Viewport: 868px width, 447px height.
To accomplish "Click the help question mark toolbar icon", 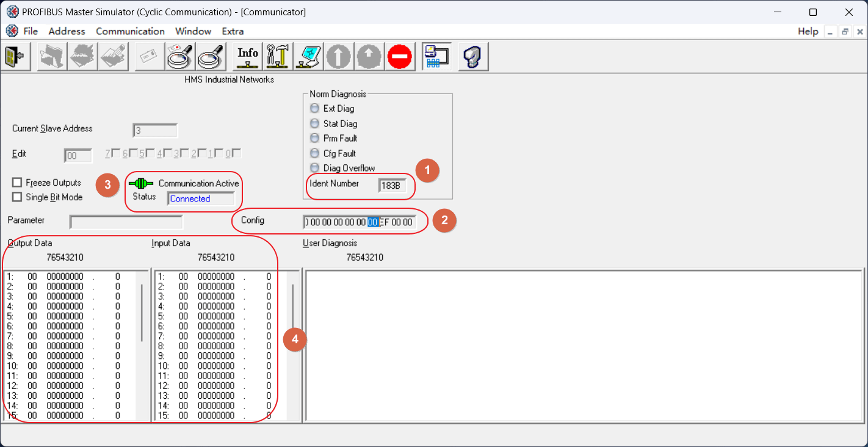I will click(x=473, y=57).
